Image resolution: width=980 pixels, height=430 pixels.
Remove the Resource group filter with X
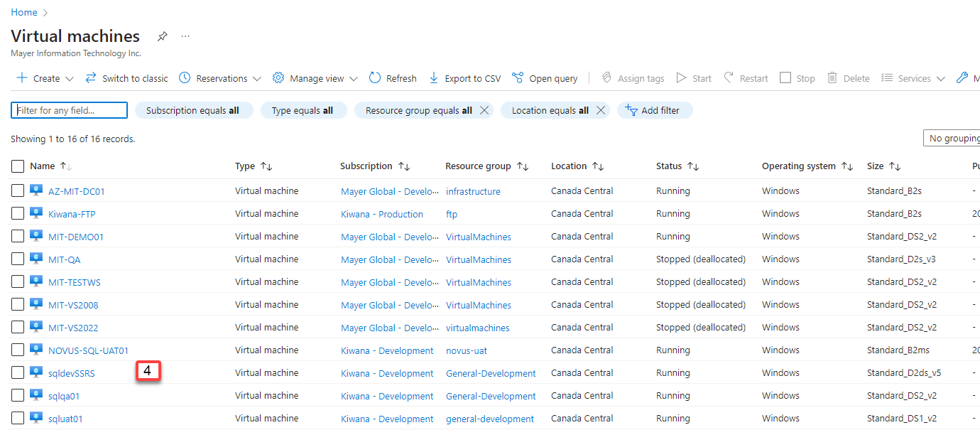(x=484, y=110)
